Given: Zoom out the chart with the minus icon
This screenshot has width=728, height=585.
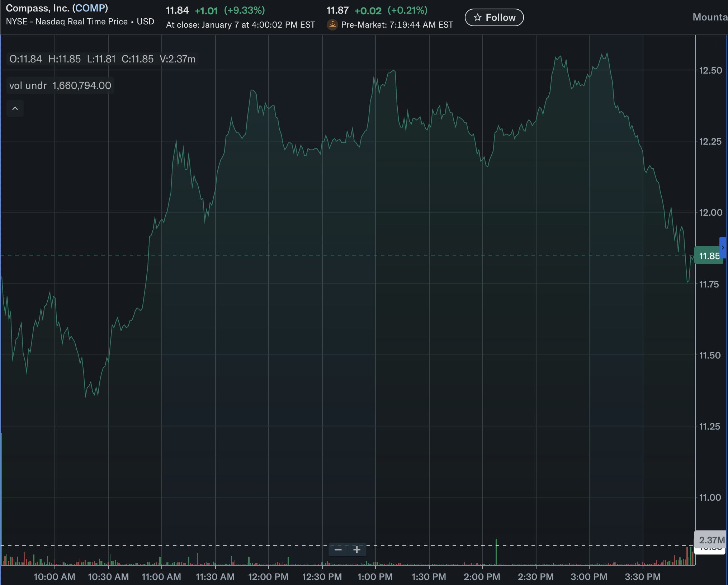Looking at the screenshot, I should click(x=338, y=549).
